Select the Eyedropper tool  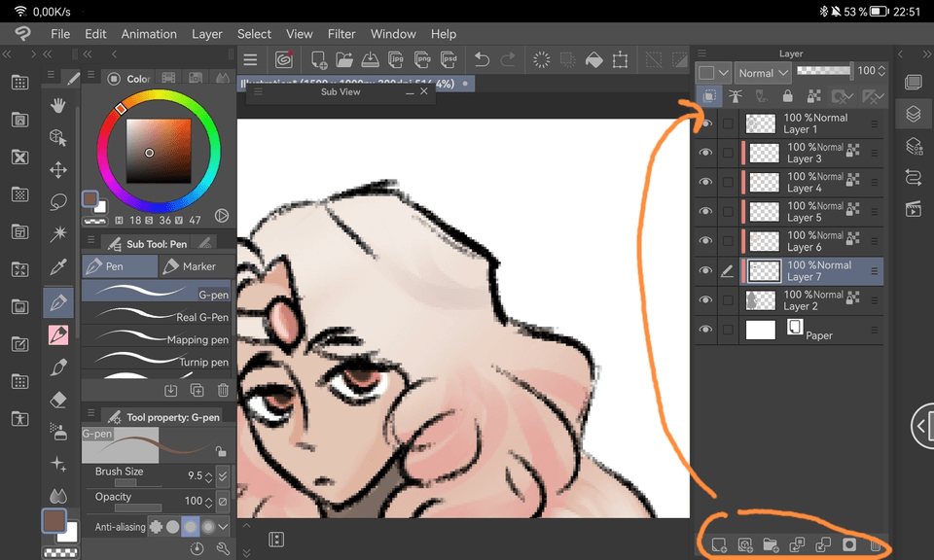(58, 266)
